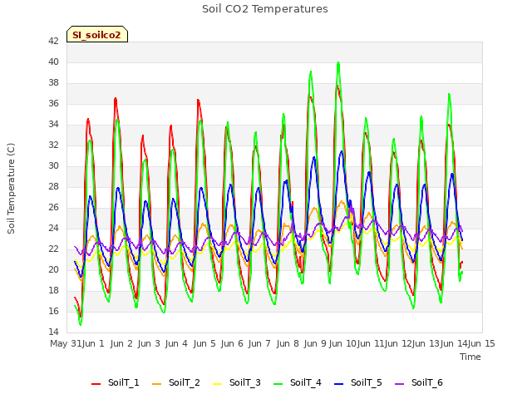The height and width of the screenshot is (399, 532).
Task: Click the red SoilT_1 legend swatch
Action: point(96,384)
